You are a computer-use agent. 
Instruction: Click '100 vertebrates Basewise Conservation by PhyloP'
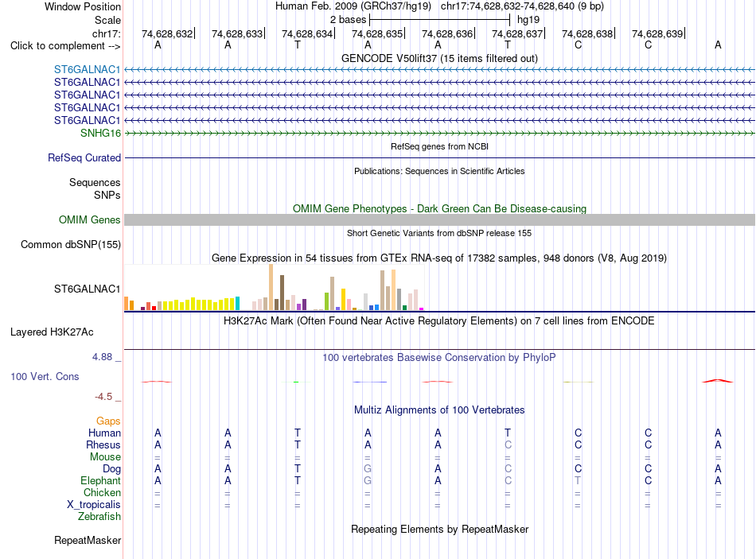(x=439, y=358)
